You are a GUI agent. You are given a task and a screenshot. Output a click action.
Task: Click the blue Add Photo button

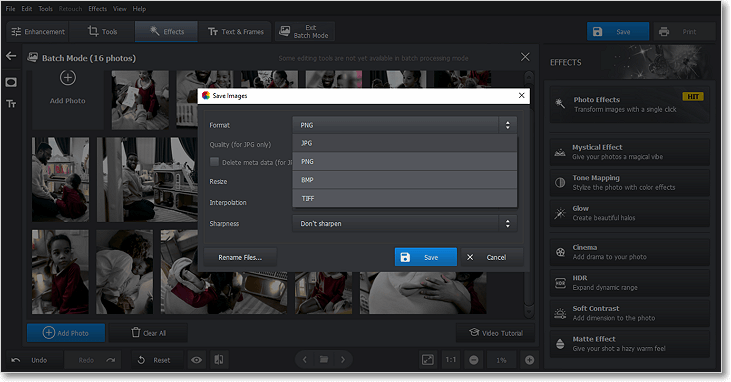66,333
